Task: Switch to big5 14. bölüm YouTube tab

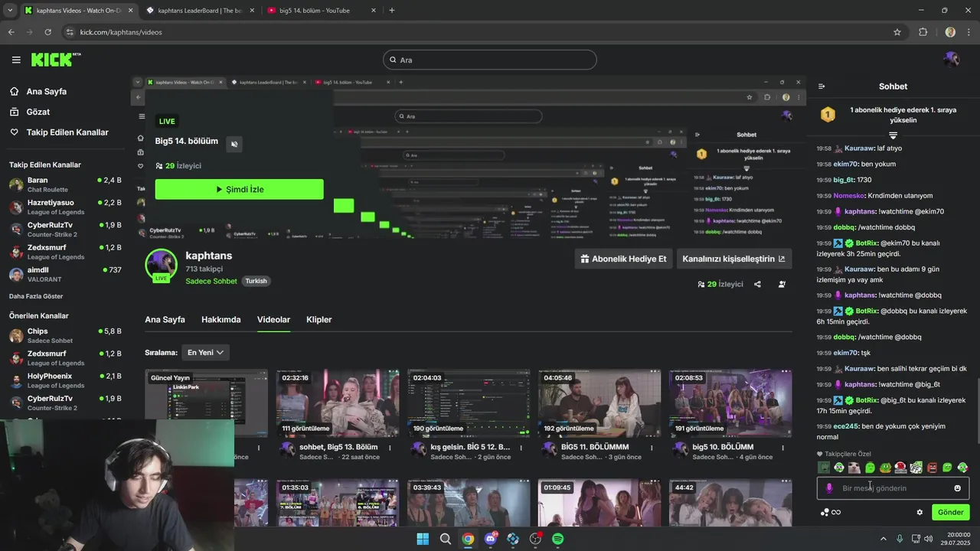Action: pos(322,11)
